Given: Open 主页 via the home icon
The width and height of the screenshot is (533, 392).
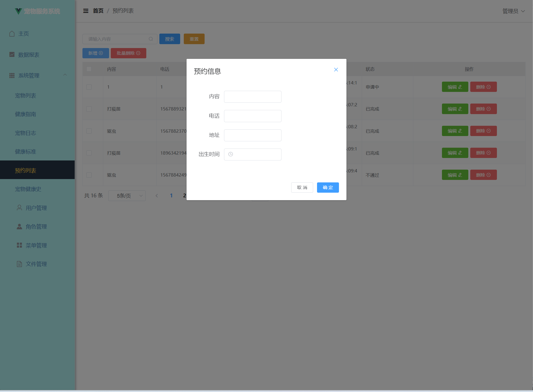Looking at the screenshot, I should click(12, 34).
